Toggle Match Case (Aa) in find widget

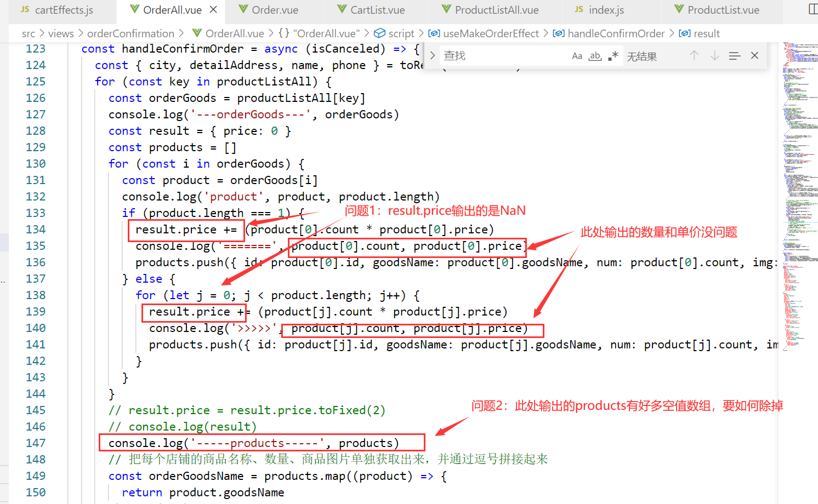click(x=577, y=56)
